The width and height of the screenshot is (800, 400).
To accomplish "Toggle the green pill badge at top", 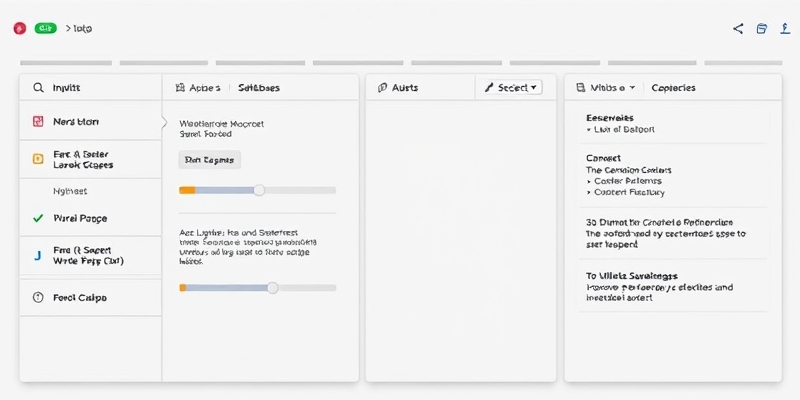I will pos(46,29).
